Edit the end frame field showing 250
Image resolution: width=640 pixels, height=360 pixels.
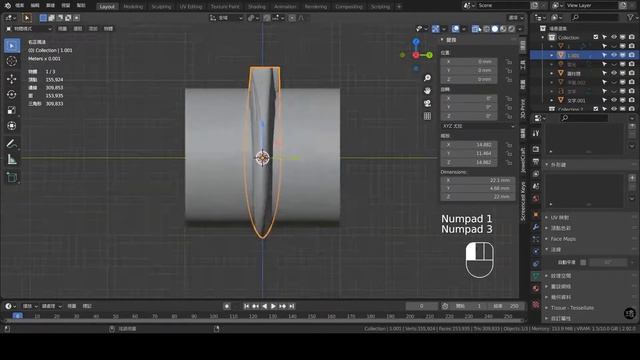coord(507,306)
